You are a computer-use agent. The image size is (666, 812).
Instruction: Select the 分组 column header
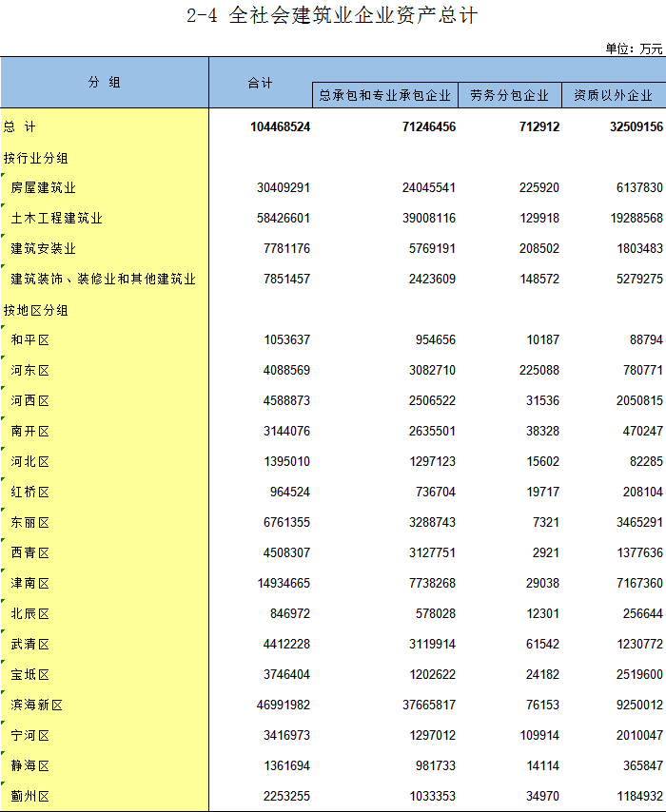104,83
